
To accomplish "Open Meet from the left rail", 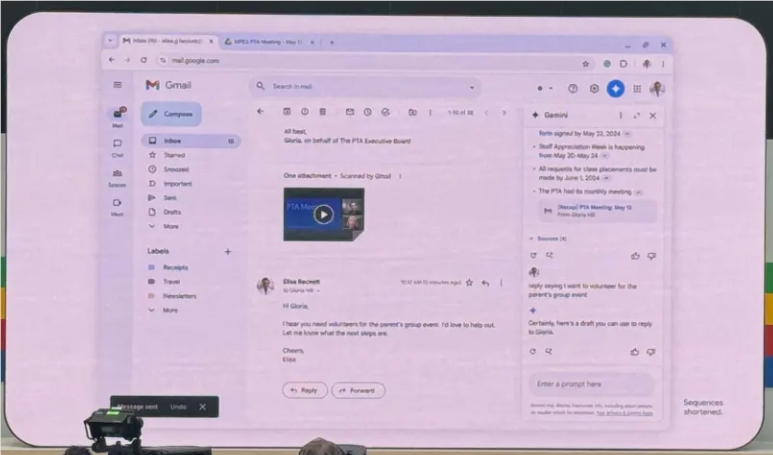I will (x=117, y=205).
